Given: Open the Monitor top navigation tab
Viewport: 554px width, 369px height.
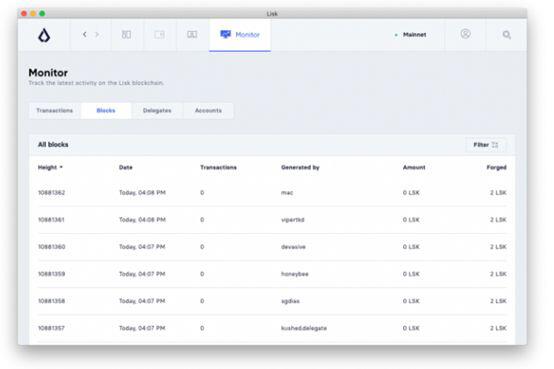Looking at the screenshot, I should tap(240, 35).
